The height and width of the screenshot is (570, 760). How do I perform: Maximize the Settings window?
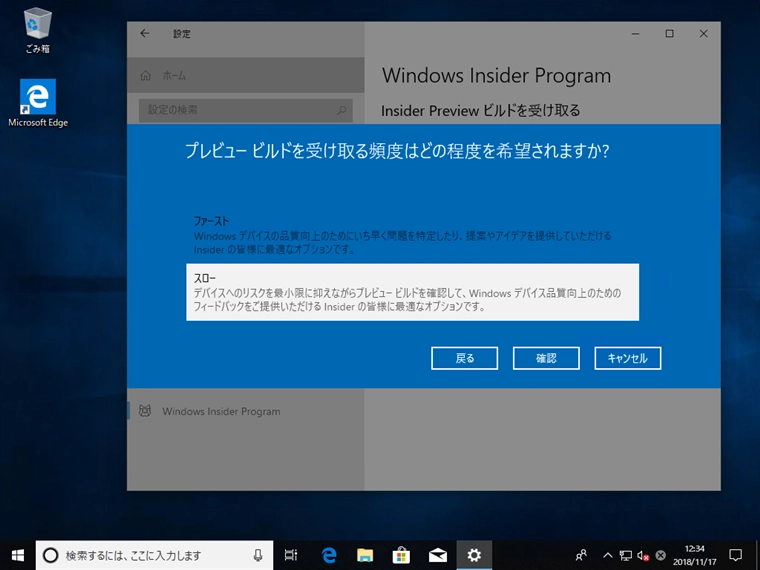tap(669, 33)
